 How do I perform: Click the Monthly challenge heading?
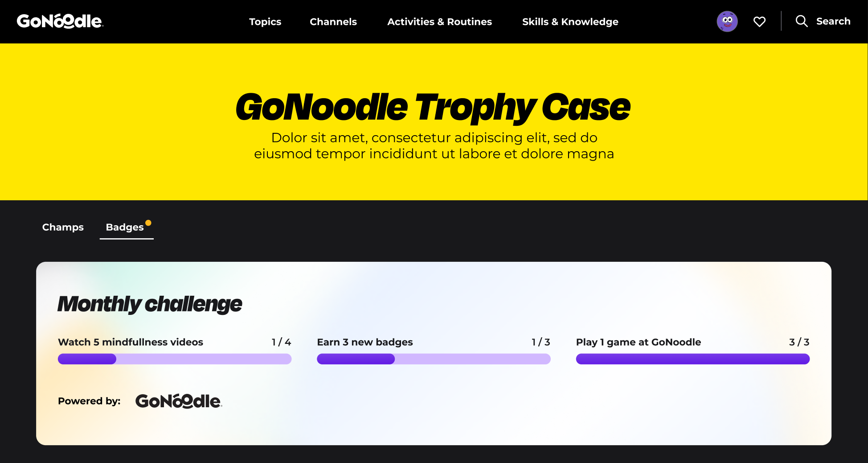(x=150, y=304)
